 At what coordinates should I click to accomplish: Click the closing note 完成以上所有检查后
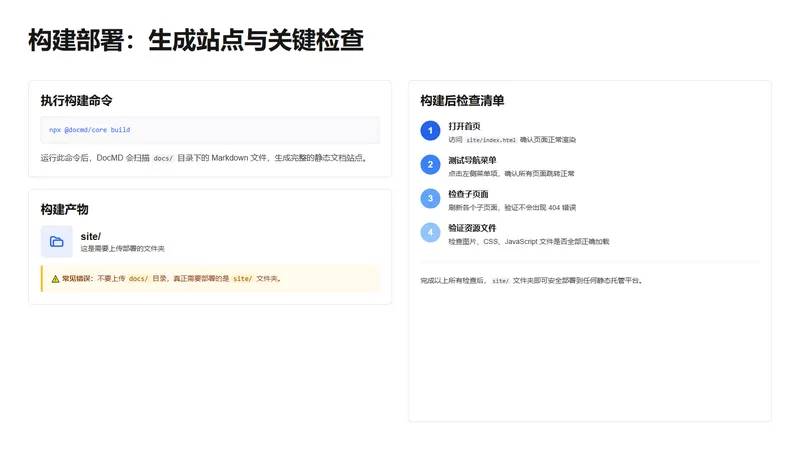pyautogui.click(x=531, y=281)
